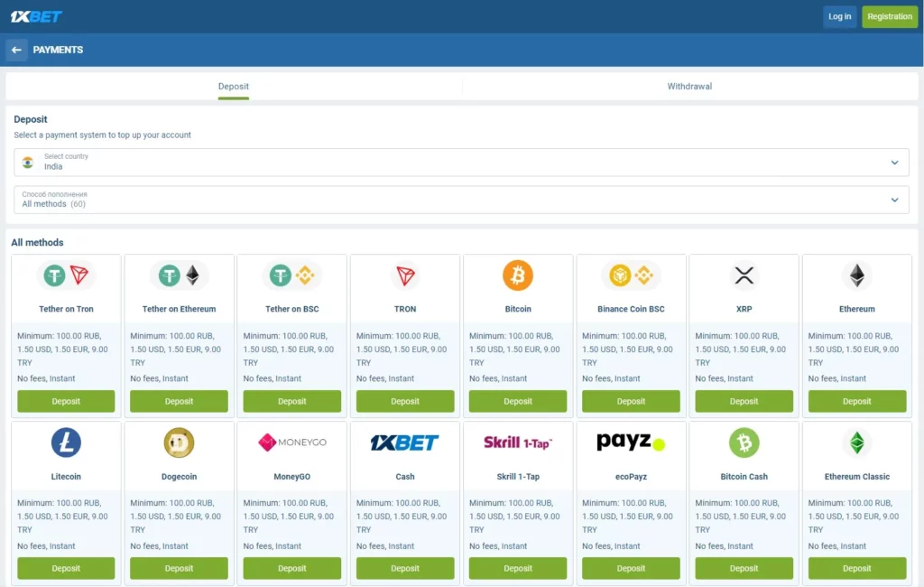Click the MoneyGO logo icon
The image size is (924, 587).
click(x=291, y=443)
